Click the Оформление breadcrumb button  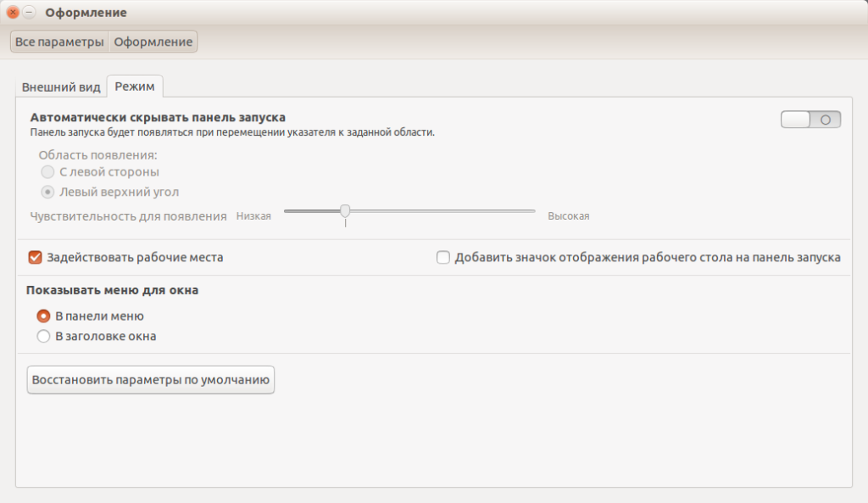click(153, 42)
